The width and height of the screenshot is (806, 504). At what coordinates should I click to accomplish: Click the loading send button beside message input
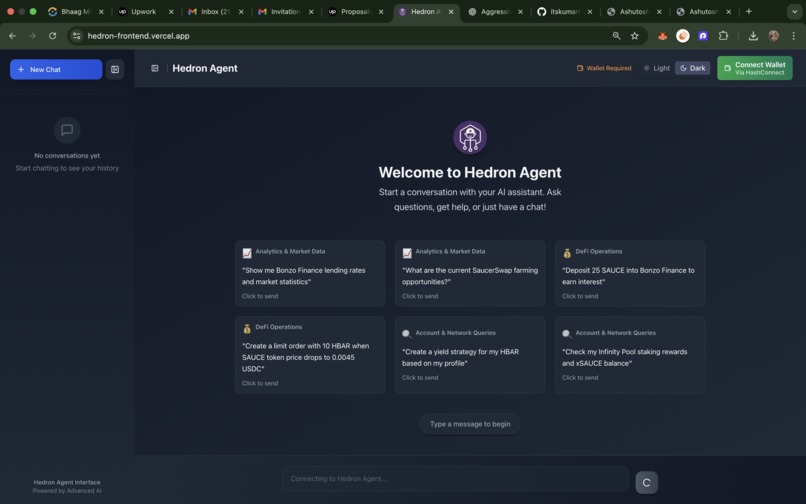[647, 482]
